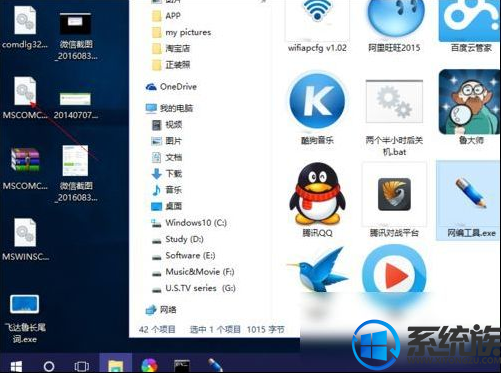Open the 下载 folder

(x=167, y=174)
